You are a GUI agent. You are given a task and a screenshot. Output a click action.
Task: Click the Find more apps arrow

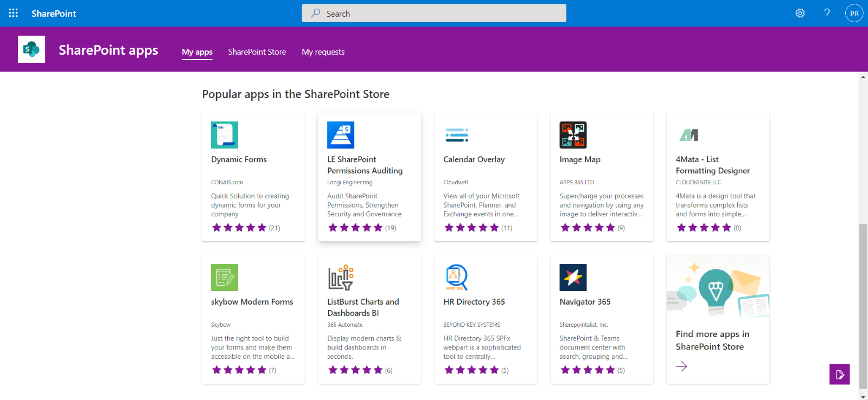[x=681, y=366]
